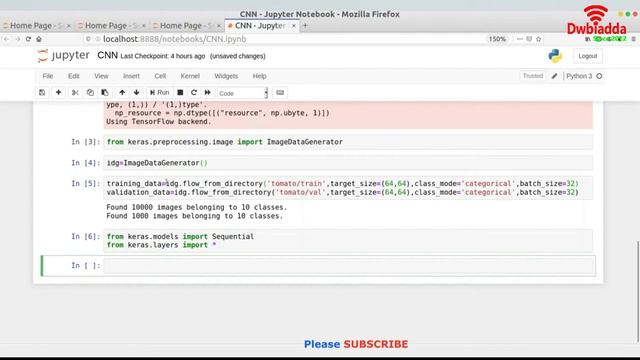Viewport: 640px width, 360px height.
Task: Cut selected cells with the scissors icon
Action: (75, 93)
